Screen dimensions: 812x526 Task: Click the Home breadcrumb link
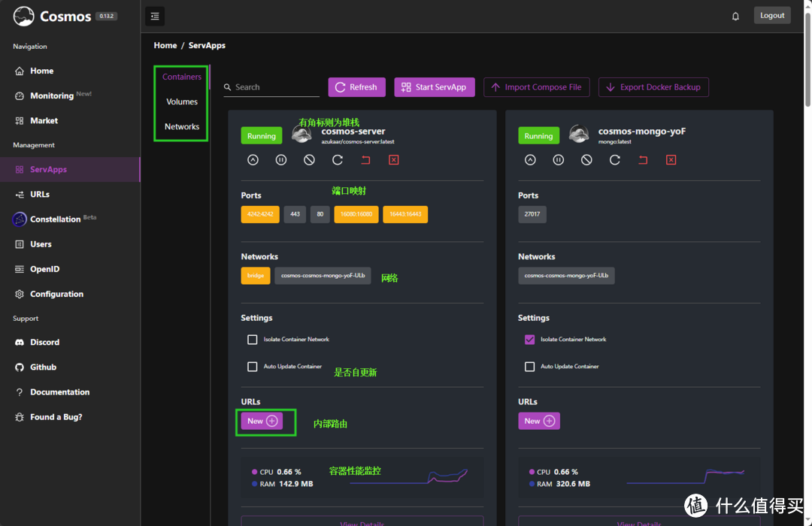pyautogui.click(x=165, y=46)
